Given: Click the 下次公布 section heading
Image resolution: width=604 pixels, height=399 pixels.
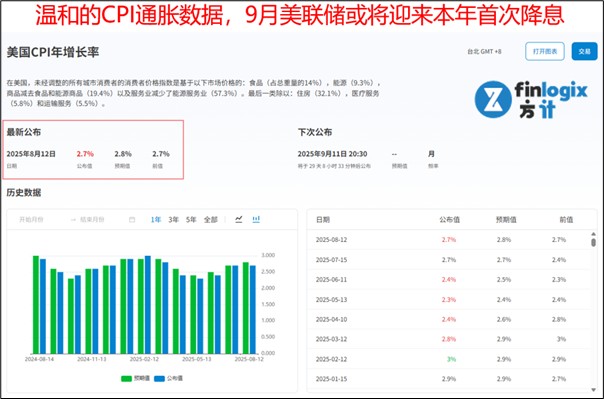Looking at the screenshot, I should (315, 132).
